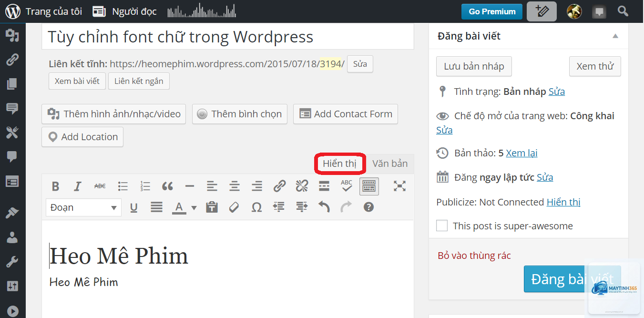Open the text color picker arrow
The height and width of the screenshot is (318, 644).
coord(194,207)
